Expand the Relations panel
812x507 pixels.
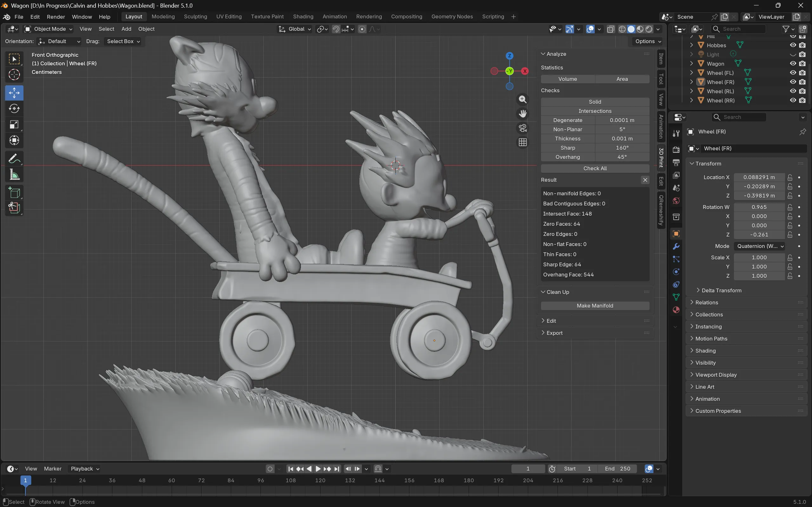pos(746,302)
